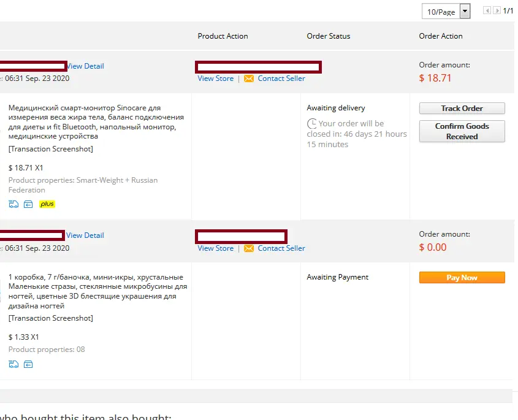This screenshot has height=420, width=518.
Task: Click envelope icon for second order seller
Action: click(x=249, y=248)
